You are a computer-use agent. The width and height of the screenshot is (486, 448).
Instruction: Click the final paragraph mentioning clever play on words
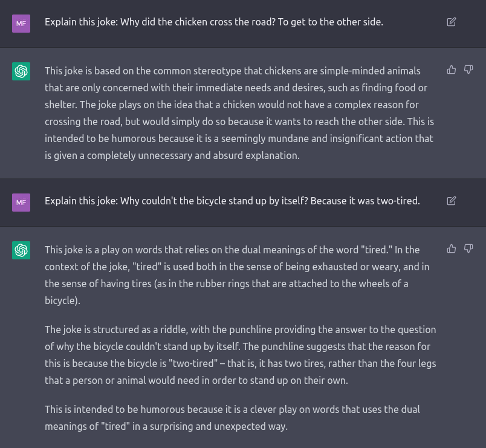pyautogui.click(x=232, y=418)
